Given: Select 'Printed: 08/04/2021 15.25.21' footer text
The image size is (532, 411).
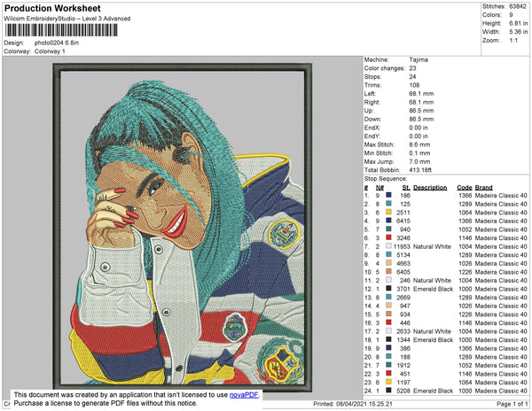Looking at the screenshot, I should pyautogui.click(x=353, y=404).
